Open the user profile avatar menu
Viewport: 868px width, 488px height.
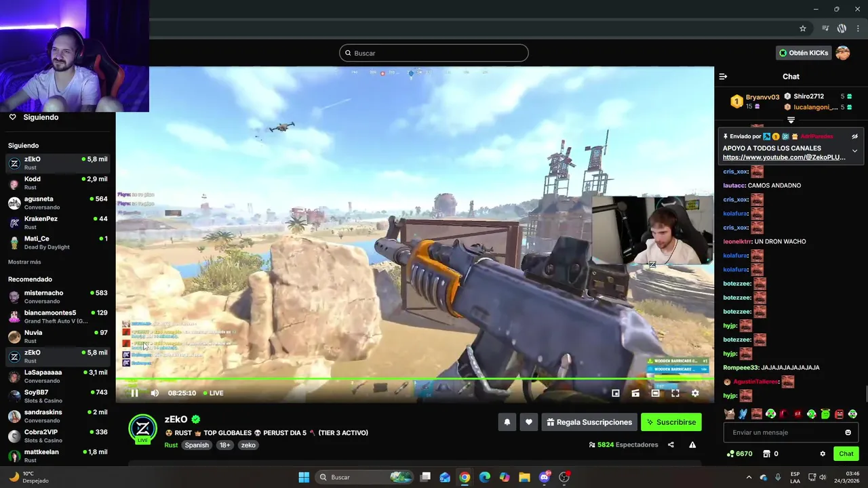(x=843, y=53)
